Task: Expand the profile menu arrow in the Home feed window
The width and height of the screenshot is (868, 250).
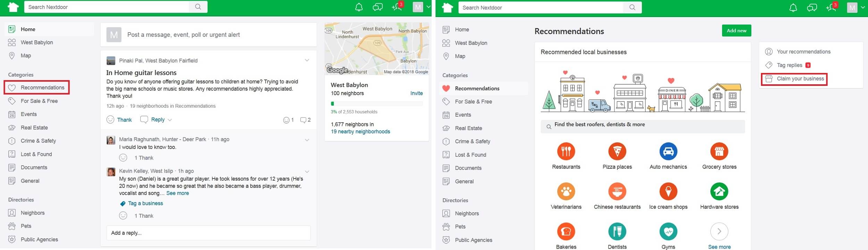Action: coord(428,7)
